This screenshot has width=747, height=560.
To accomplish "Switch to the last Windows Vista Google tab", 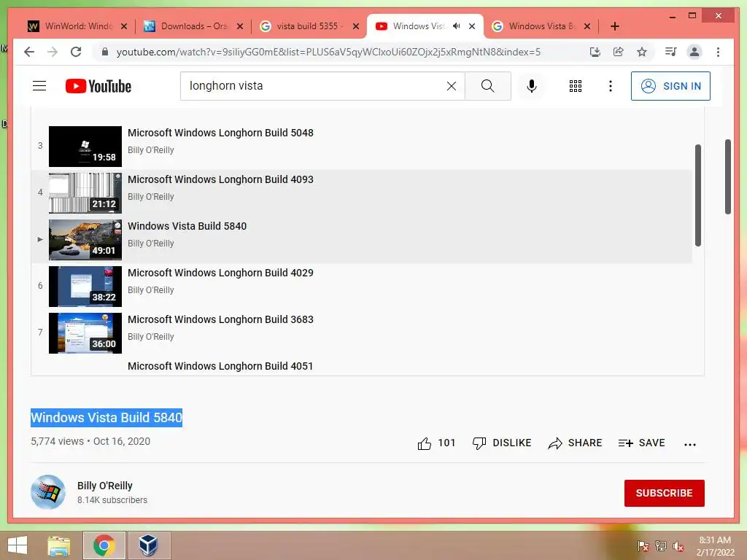I will coord(541,26).
